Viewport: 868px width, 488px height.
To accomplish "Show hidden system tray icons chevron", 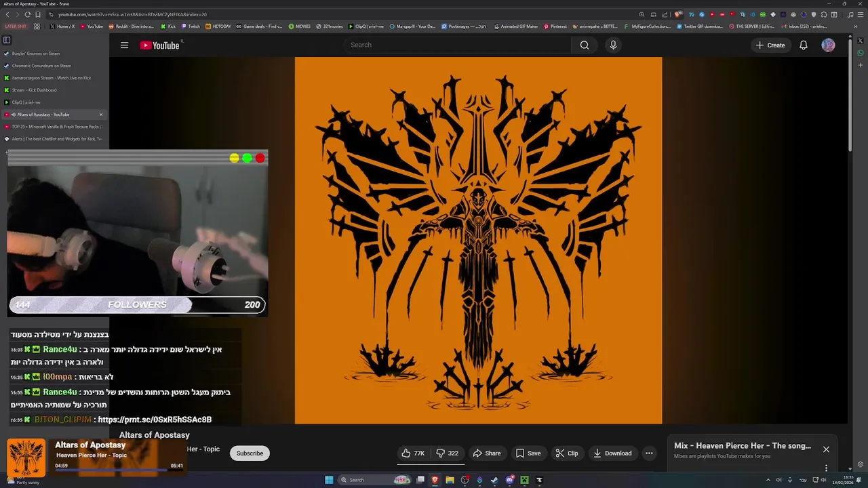I will [x=768, y=480].
